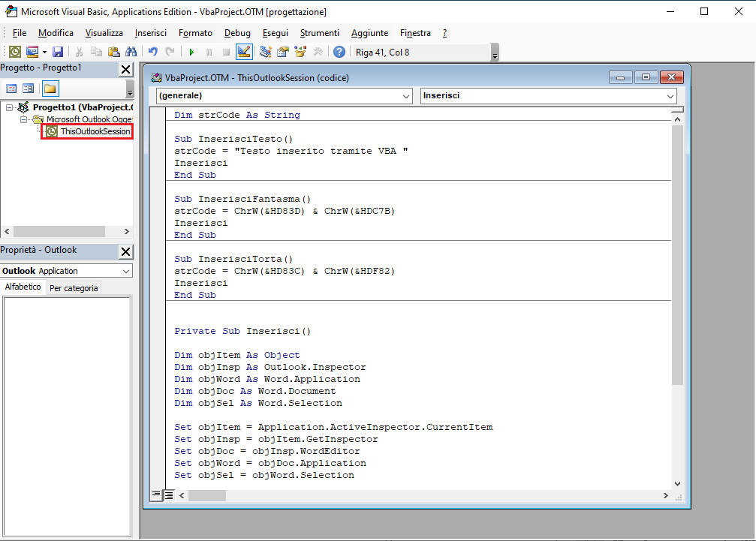Click the code window scroll up arrow
Viewport: 756px width, 541px height.
(x=677, y=119)
